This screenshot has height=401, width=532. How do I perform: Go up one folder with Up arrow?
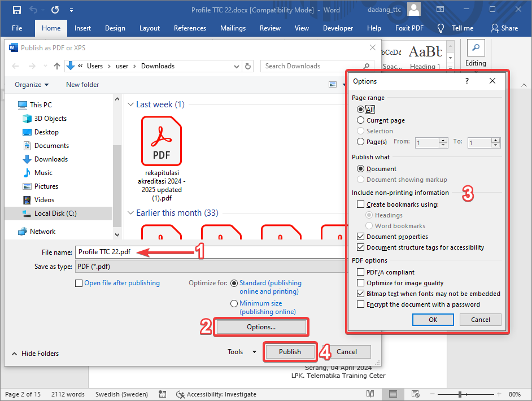57,66
